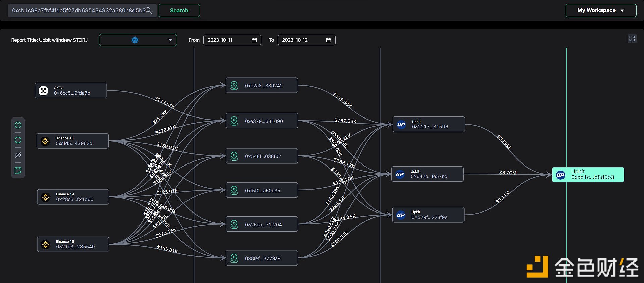The image size is (644, 283).
Task: Select address node 0x25aa...71f204
Action: click(x=262, y=224)
